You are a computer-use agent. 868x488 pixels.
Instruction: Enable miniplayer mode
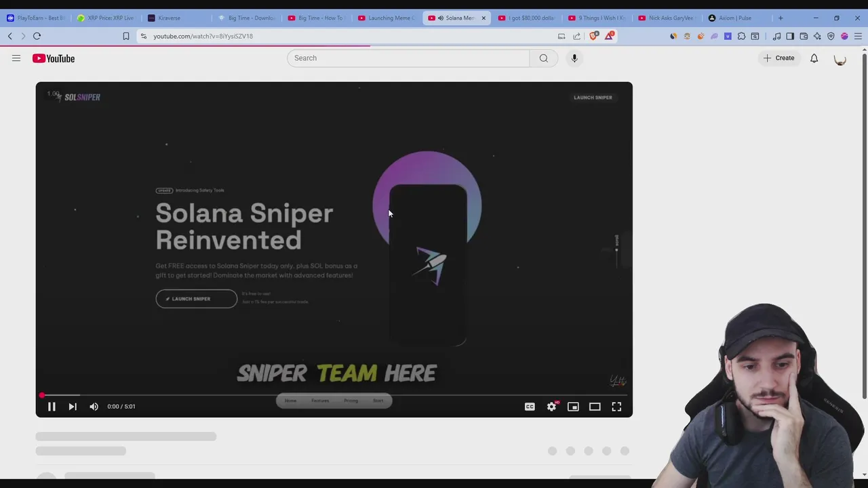[x=573, y=407]
